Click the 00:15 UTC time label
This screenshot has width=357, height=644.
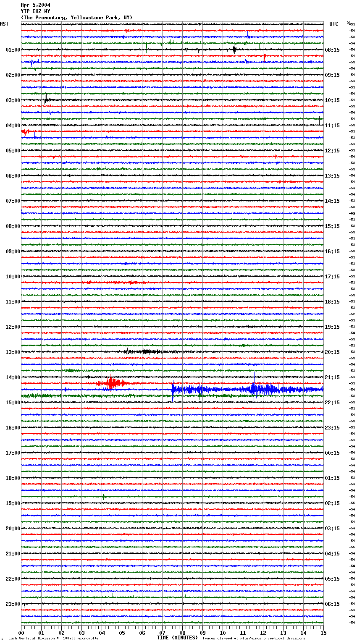332,453
